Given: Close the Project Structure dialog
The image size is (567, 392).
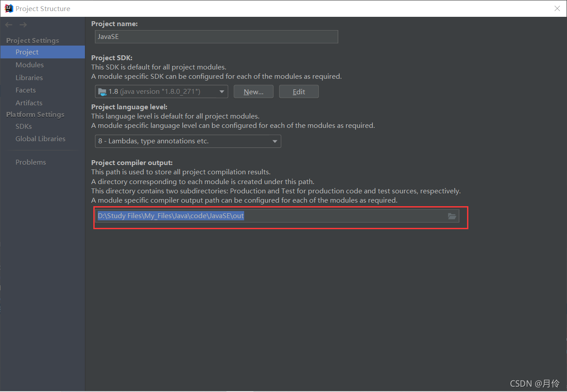Looking at the screenshot, I should pos(557,8).
